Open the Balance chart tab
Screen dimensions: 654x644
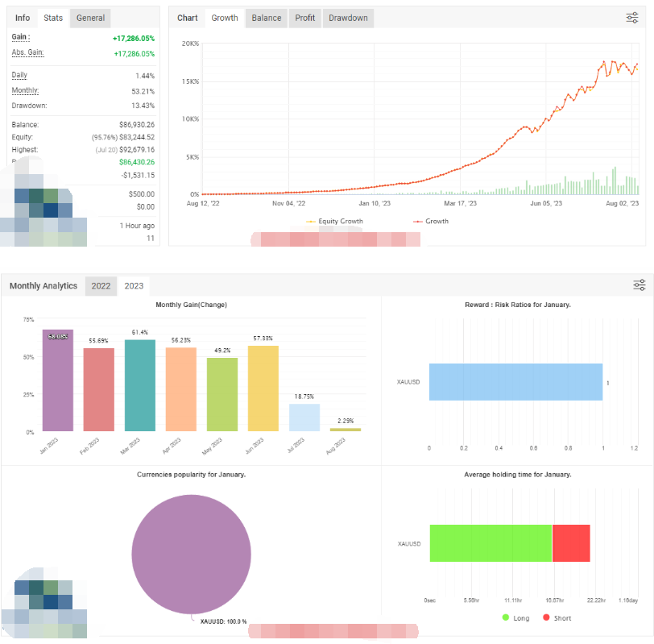(266, 18)
